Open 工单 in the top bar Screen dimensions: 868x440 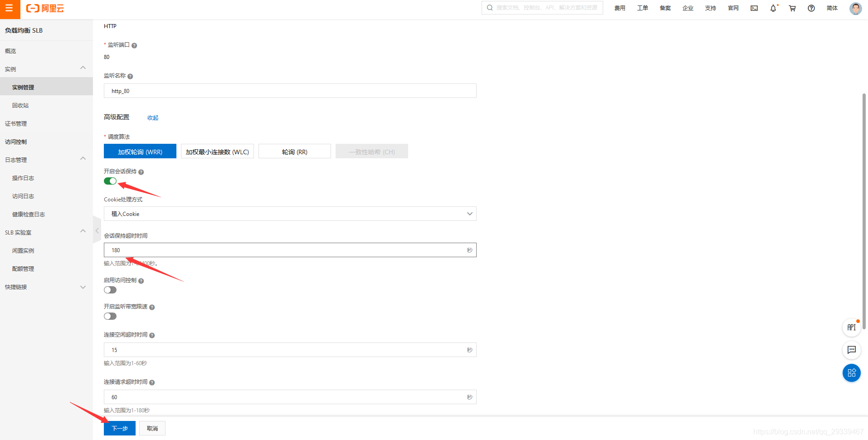tap(643, 8)
